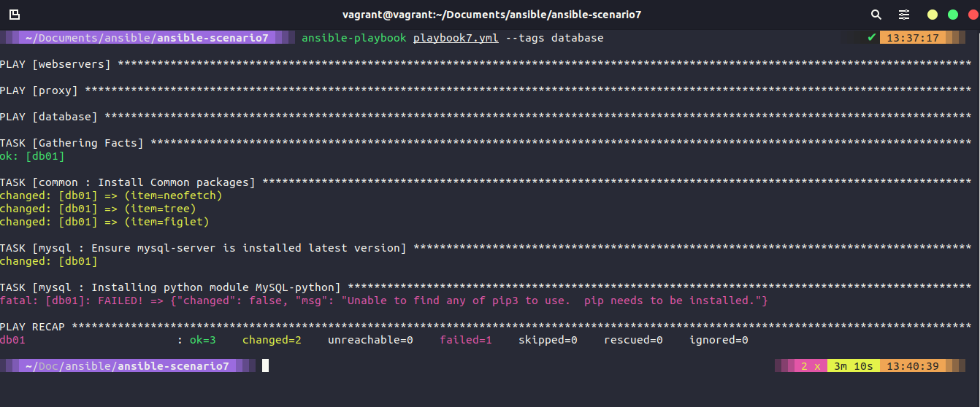Click the terminal cursor at the bottom prompt
The image size is (980, 407).
[266, 366]
